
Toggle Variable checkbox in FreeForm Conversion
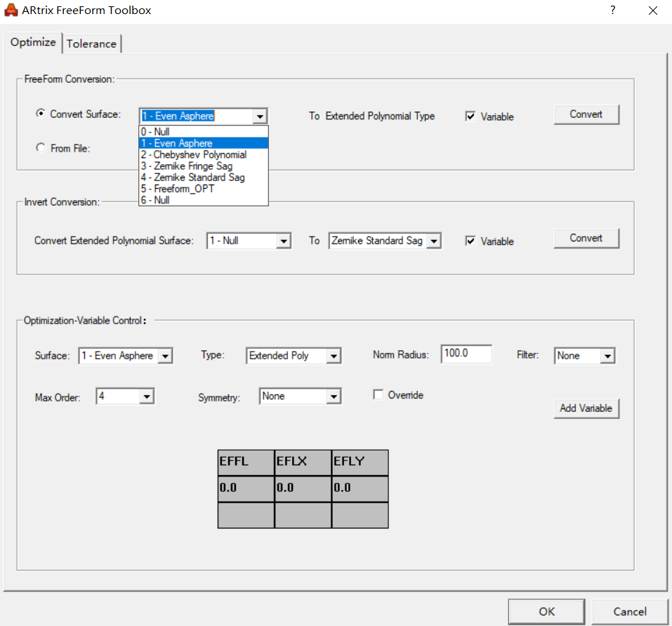click(470, 116)
